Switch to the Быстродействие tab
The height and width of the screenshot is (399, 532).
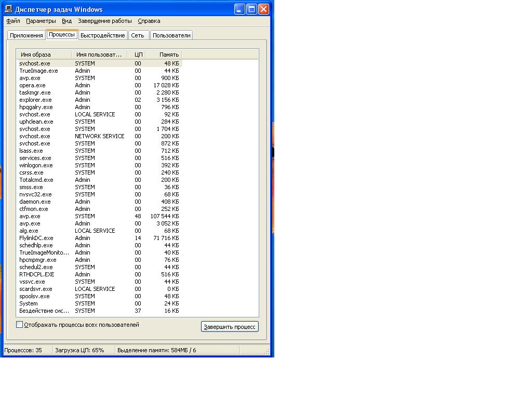[103, 35]
